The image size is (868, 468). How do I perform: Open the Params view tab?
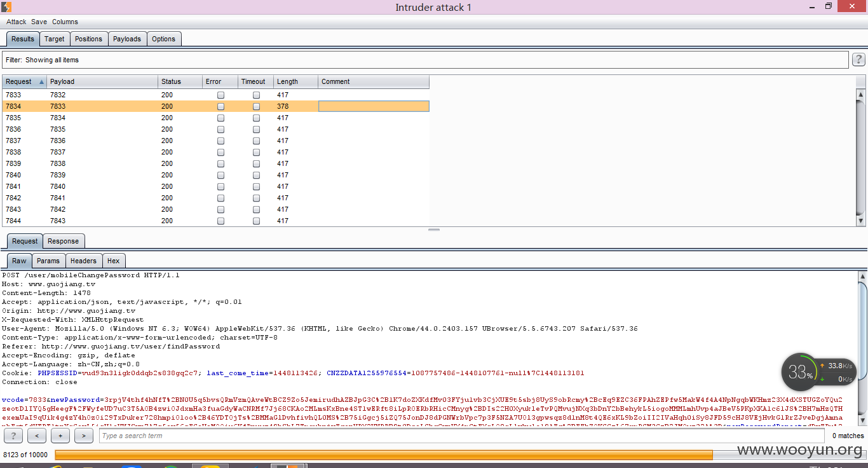(48, 261)
